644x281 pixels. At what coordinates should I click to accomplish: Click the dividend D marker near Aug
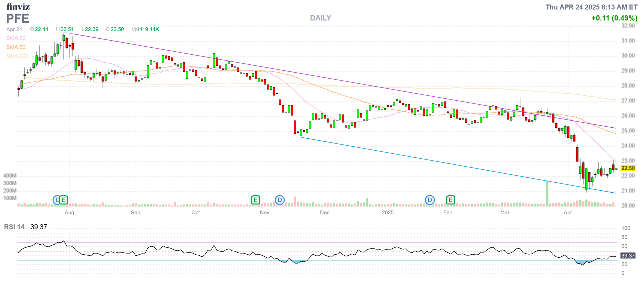(56, 200)
